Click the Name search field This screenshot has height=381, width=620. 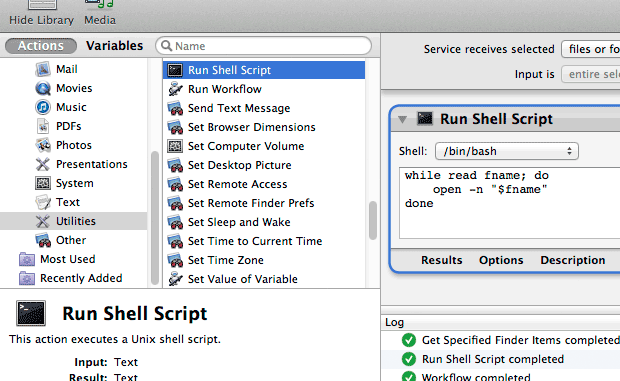click(263, 46)
